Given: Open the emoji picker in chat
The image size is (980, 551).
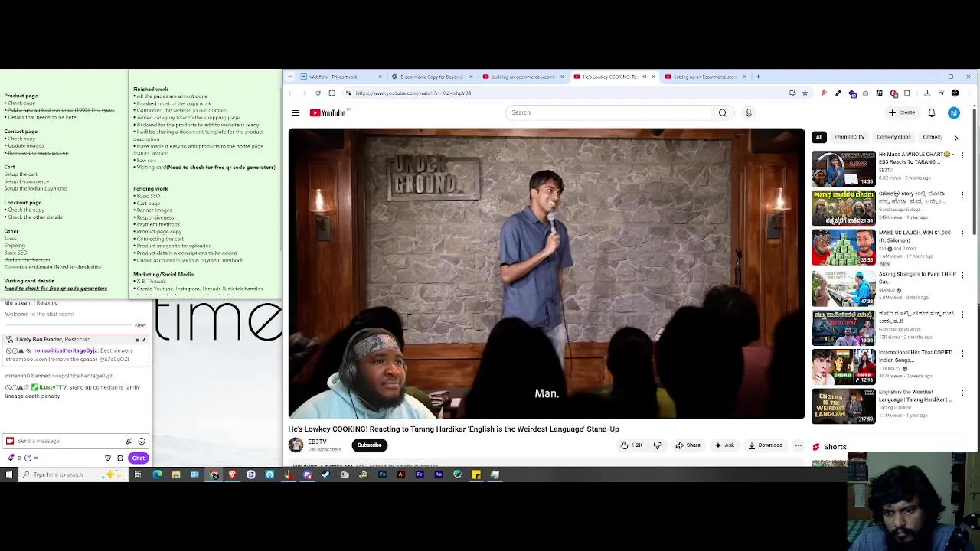Looking at the screenshot, I should (x=141, y=441).
